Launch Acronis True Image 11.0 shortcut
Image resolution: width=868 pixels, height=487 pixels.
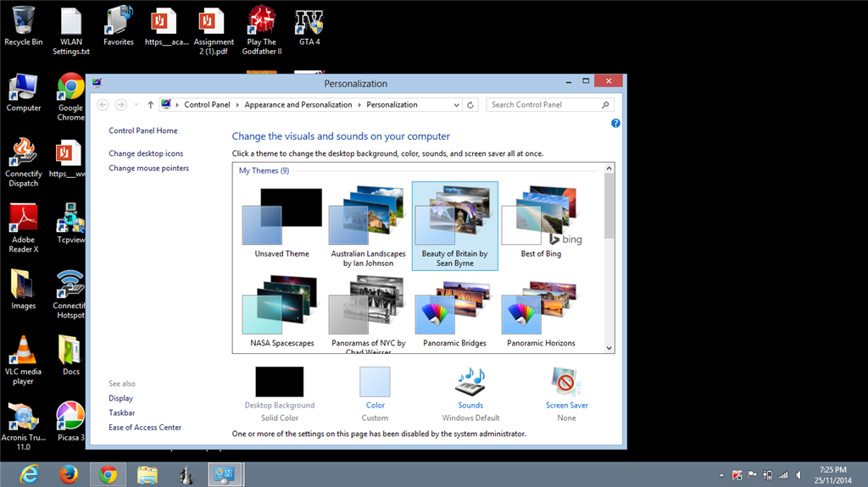click(x=23, y=426)
